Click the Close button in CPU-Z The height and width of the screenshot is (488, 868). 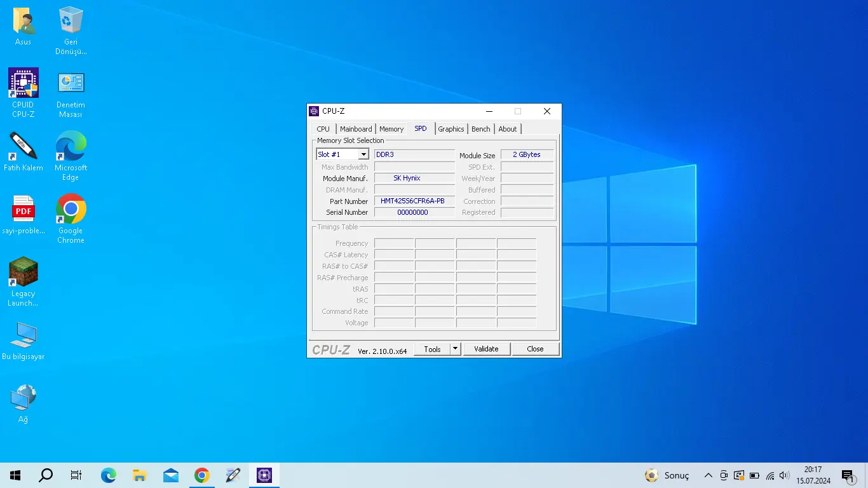pyautogui.click(x=535, y=349)
